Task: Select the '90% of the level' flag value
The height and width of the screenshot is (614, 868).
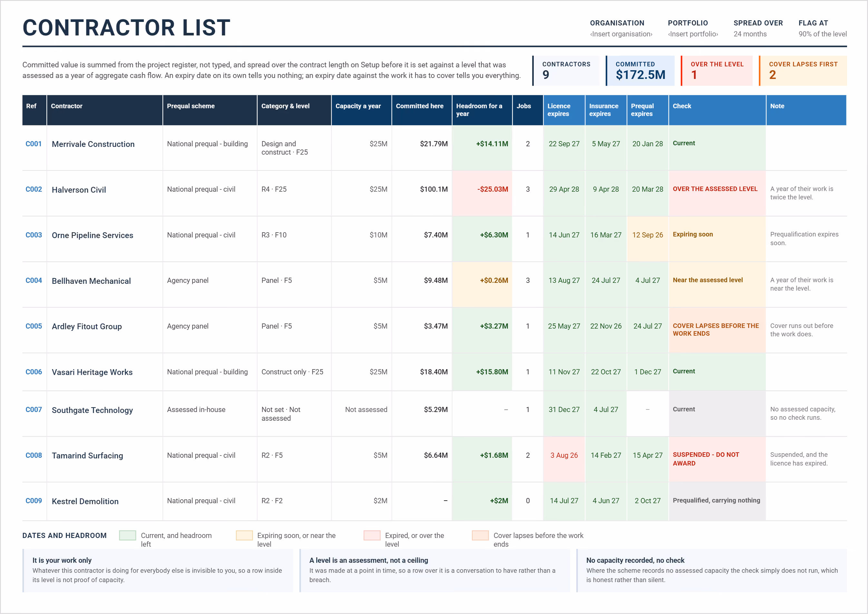Action: [x=823, y=34]
